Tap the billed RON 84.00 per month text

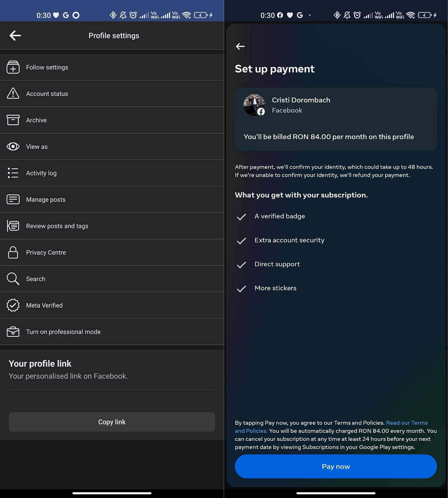[329, 137]
